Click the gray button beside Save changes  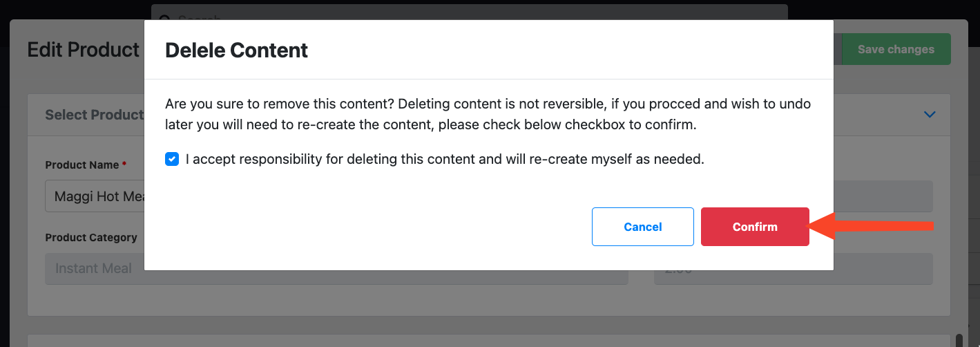(x=837, y=49)
